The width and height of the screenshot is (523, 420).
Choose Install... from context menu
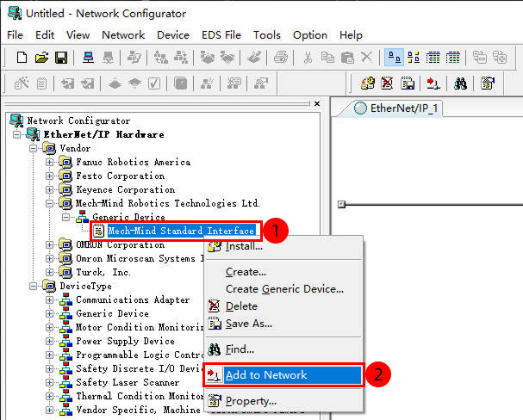(283, 246)
